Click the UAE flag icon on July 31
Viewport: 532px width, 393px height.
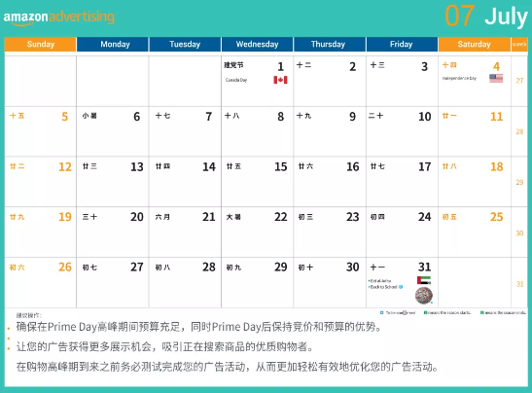pos(424,280)
